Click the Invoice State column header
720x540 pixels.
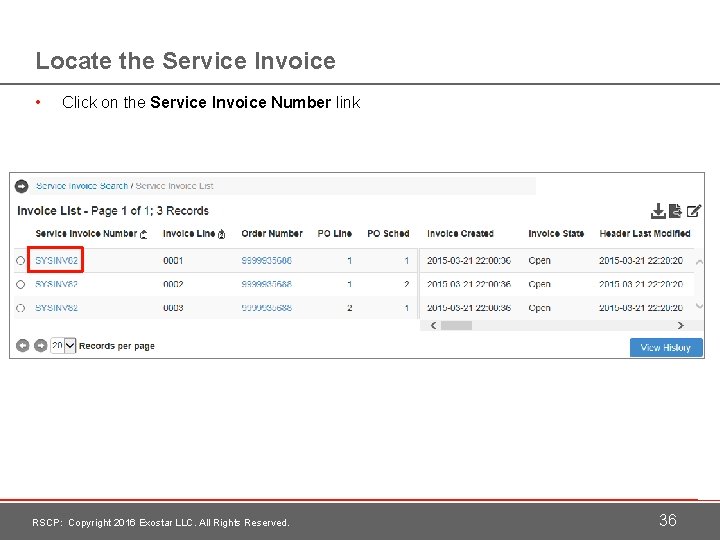coord(556,234)
